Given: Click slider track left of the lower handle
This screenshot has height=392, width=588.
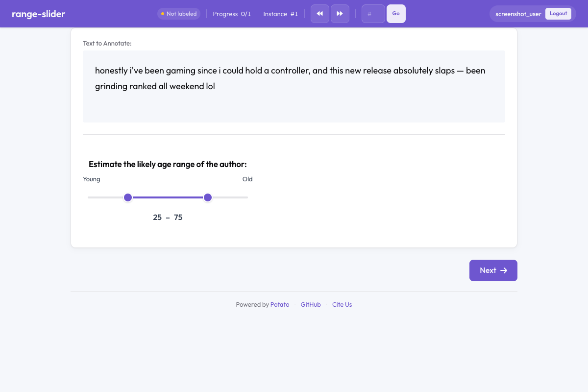Looking at the screenshot, I should [105, 197].
